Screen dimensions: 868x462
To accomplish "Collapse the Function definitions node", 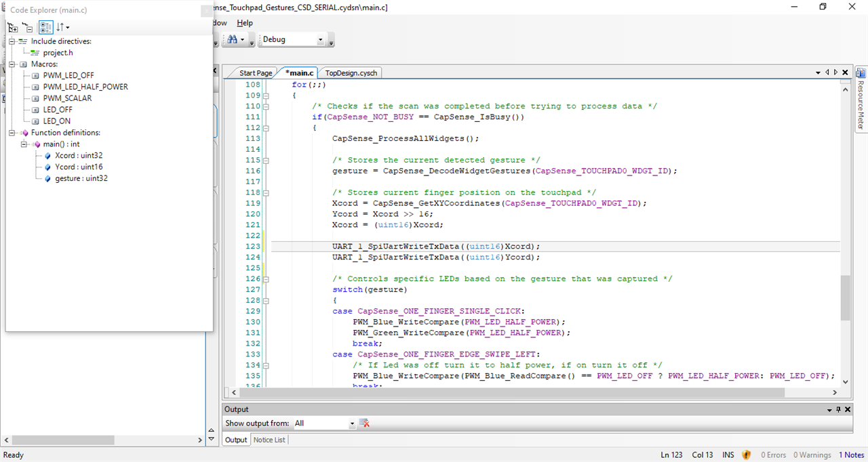I will (12, 133).
